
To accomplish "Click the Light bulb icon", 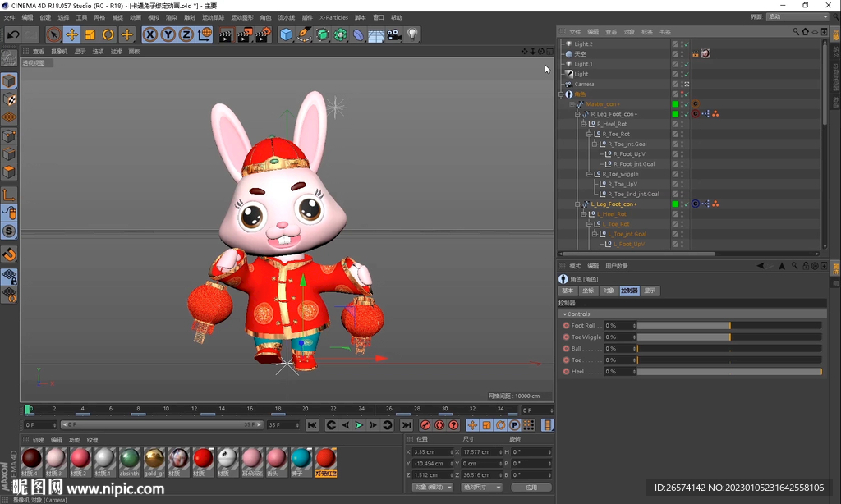I will 412,34.
